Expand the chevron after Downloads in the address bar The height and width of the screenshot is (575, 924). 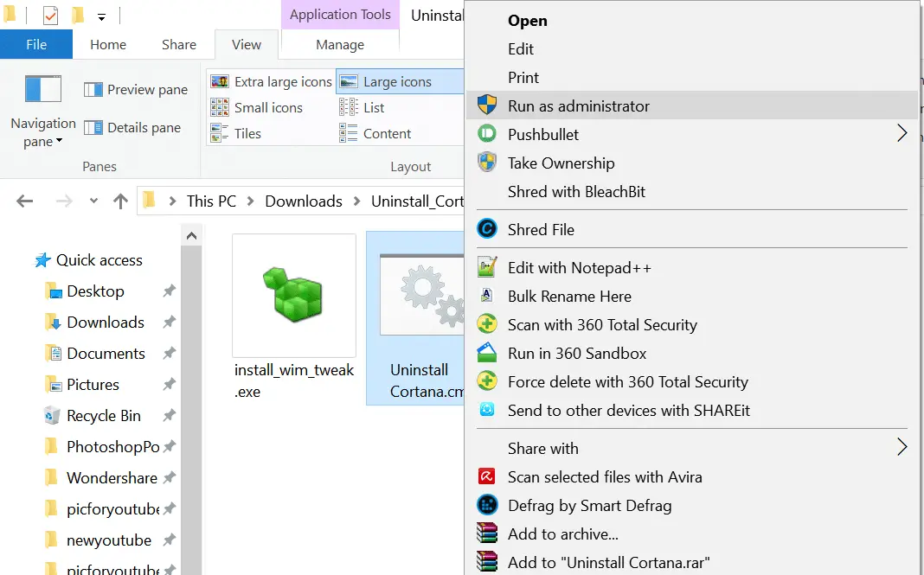356,201
